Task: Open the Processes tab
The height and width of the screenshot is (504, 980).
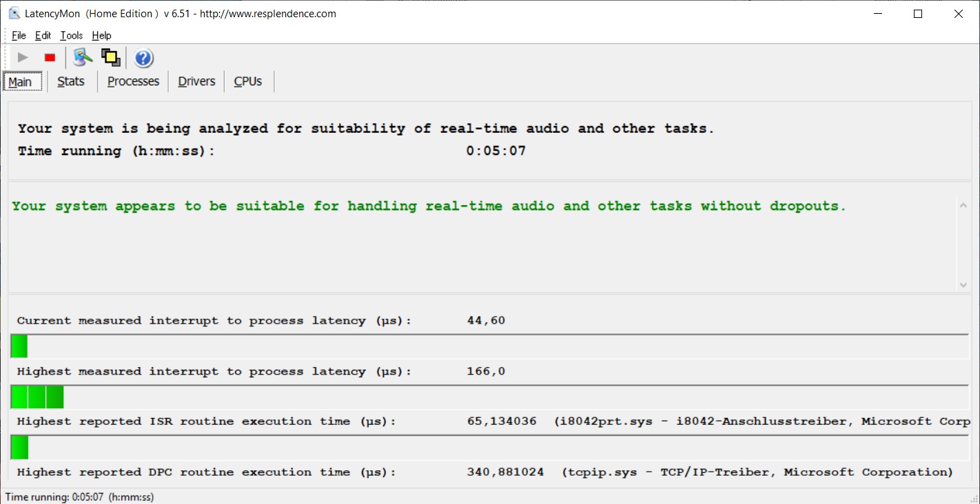Action: coord(133,81)
